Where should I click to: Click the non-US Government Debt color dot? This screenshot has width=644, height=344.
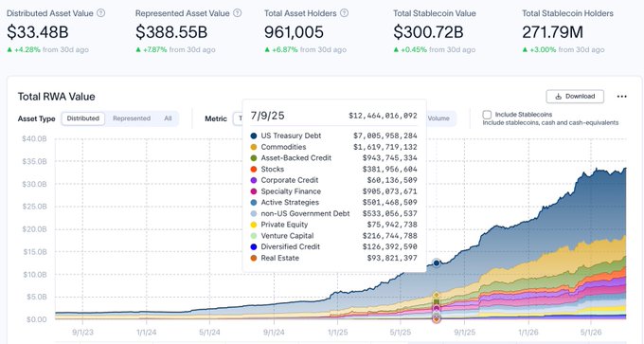(254, 213)
